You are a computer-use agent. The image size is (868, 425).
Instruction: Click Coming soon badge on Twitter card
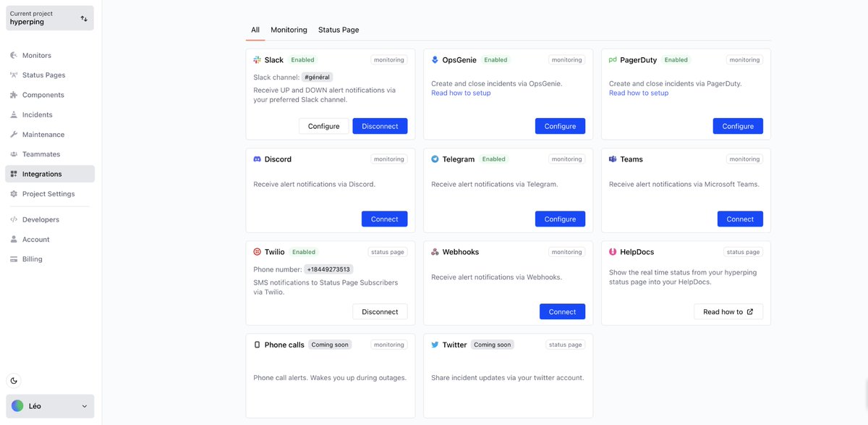click(x=493, y=345)
